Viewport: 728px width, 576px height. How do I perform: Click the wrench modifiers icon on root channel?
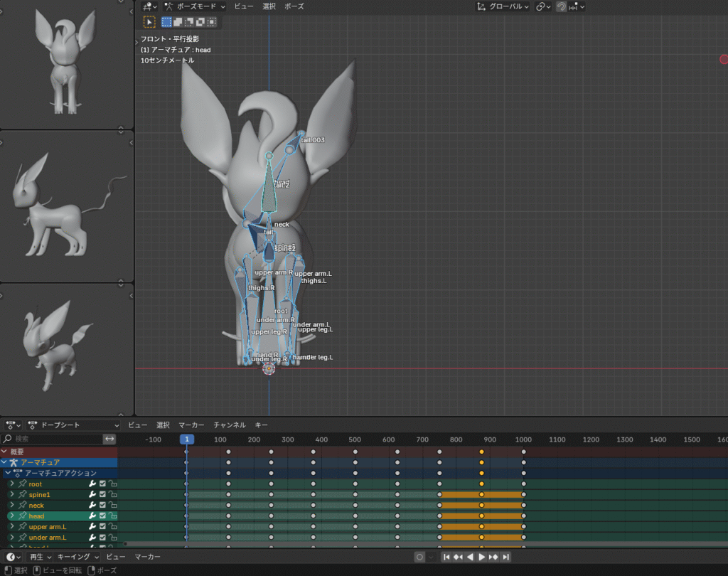(92, 484)
